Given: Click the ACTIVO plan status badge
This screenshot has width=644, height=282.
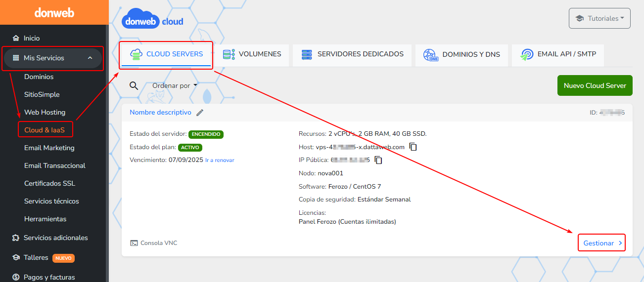Looking at the screenshot, I should point(190,147).
